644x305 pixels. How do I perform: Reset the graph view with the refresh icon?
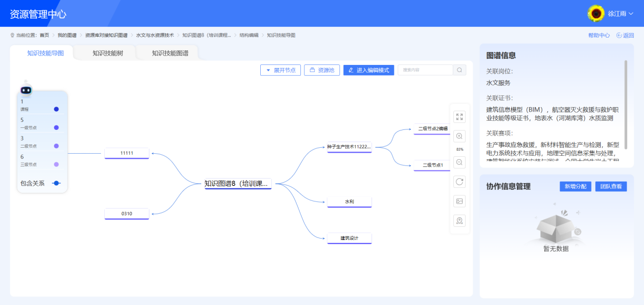459,182
